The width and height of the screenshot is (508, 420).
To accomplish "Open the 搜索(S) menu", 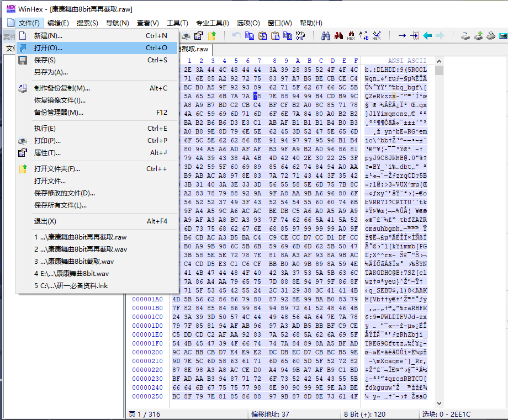I will 87,23.
